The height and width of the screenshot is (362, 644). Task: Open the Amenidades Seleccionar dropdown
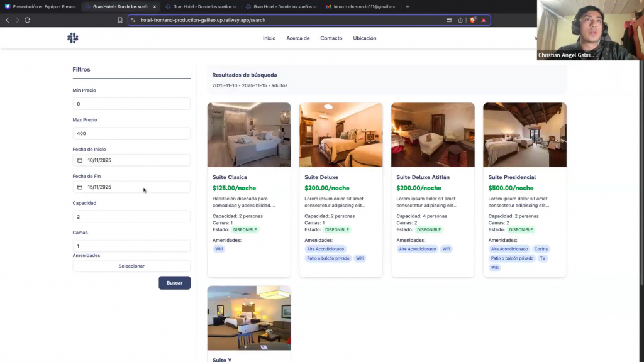[x=131, y=266]
